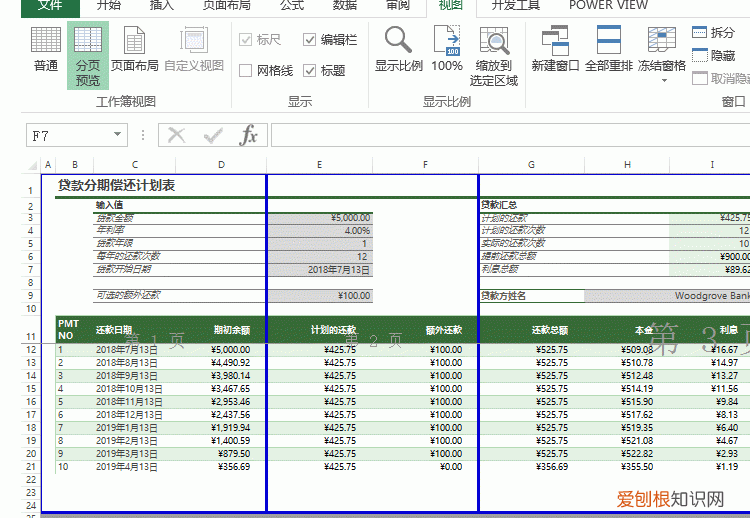Viewport: 750px width, 518px height.
Task: Open Page Layout (页面布局) view icon
Action: click(134, 48)
